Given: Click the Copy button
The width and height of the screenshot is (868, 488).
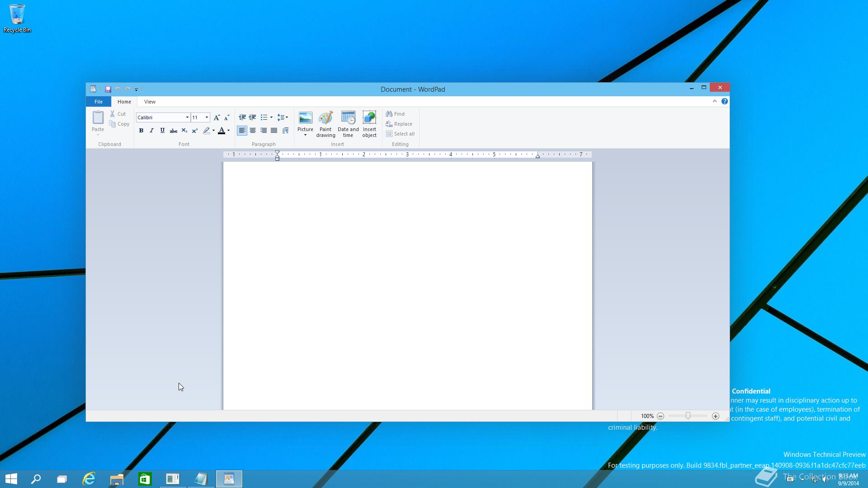Looking at the screenshot, I should pos(119,124).
